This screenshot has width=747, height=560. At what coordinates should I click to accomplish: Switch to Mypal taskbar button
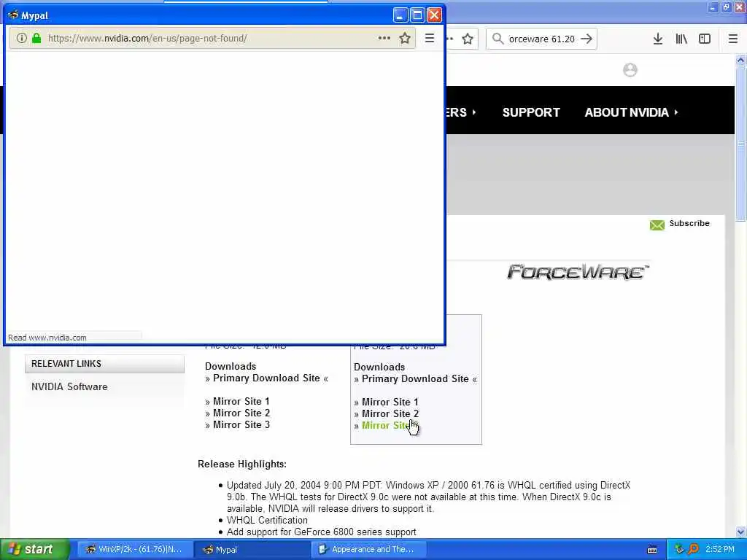pos(252,550)
